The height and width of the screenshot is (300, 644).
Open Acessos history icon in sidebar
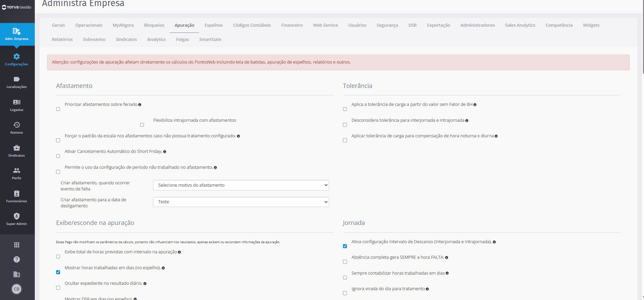(17, 125)
